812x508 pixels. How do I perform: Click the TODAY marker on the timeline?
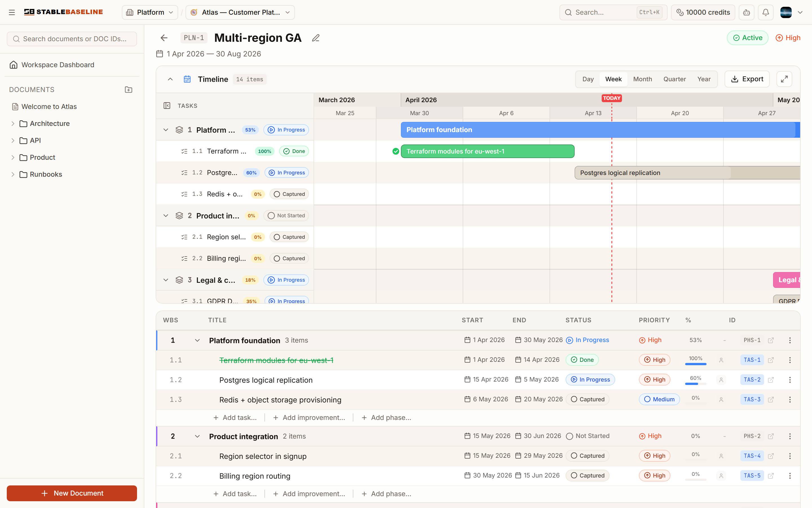click(x=611, y=98)
